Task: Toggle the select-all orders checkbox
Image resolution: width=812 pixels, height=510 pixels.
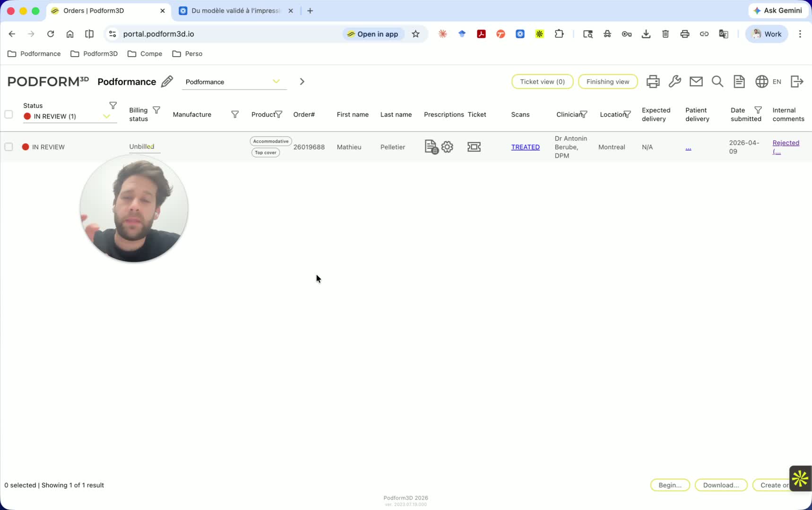Action: pyautogui.click(x=9, y=114)
